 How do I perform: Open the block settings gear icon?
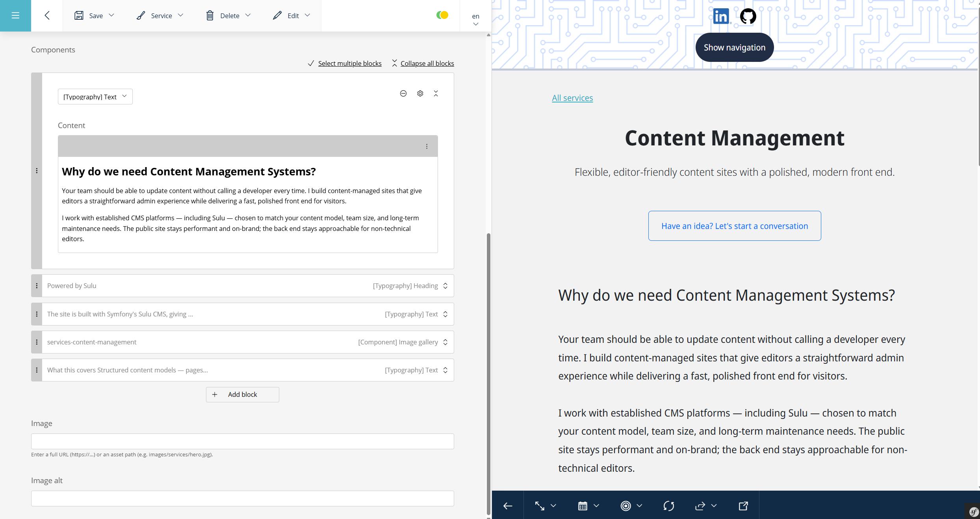[420, 93]
